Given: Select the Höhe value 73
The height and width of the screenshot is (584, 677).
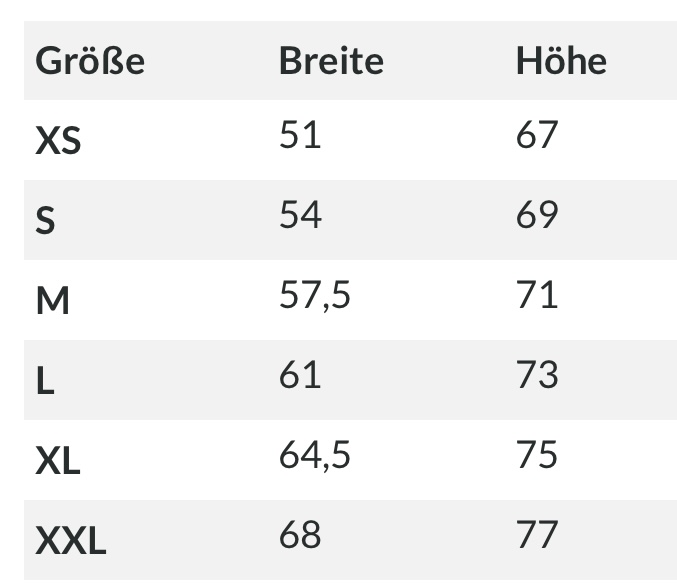Looking at the screenshot, I should coord(537,375).
